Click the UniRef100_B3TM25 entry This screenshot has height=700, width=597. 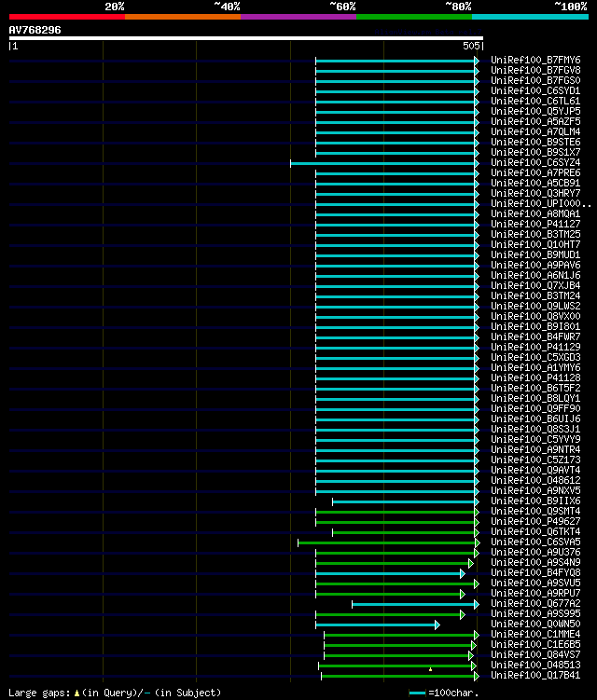[x=535, y=234]
